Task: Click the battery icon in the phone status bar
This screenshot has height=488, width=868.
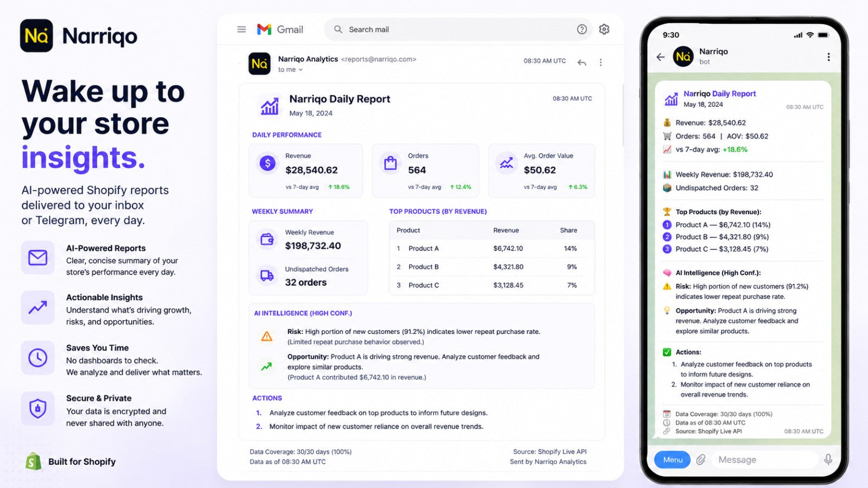Action: (823, 35)
